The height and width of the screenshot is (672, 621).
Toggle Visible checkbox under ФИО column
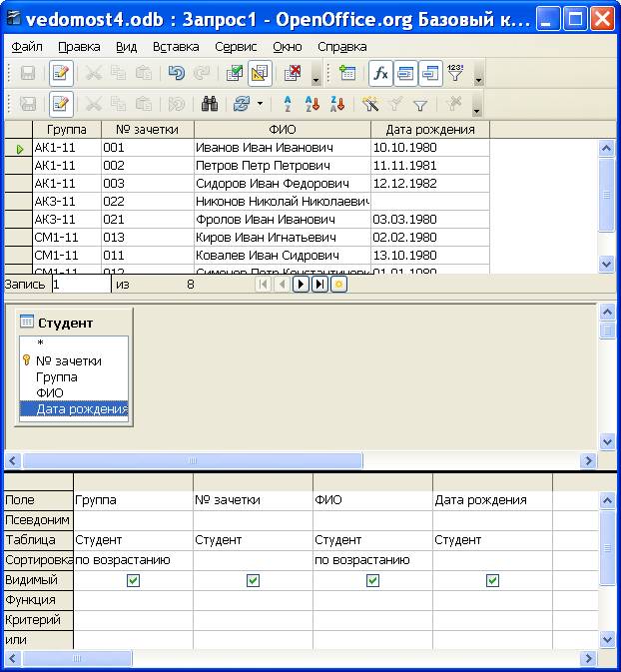tap(372, 580)
